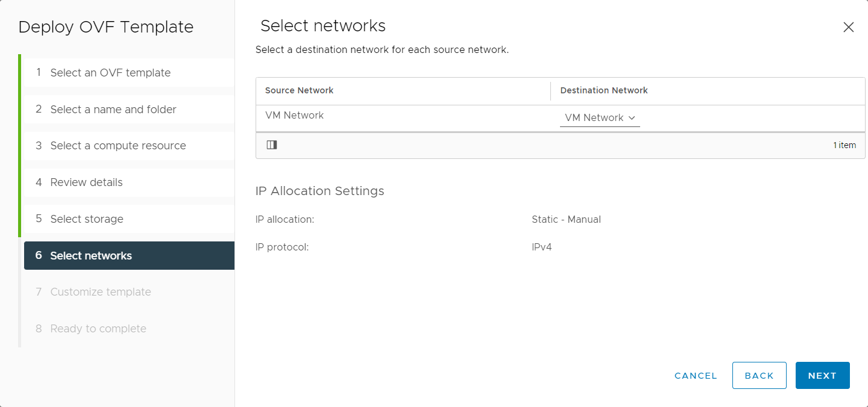Select the active step 6 Select networks
The width and height of the screenshot is (868, 407).
pyautogui.click(x=129, y=255)
